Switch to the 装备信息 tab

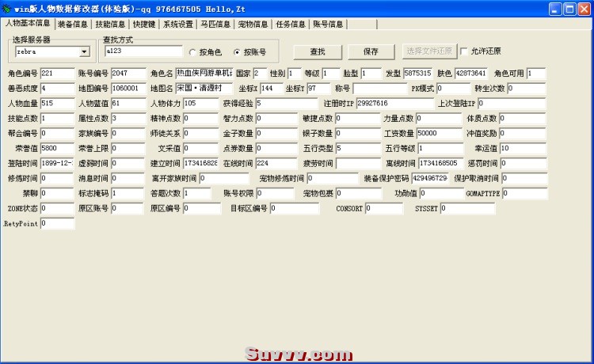[x=73, y=25]
